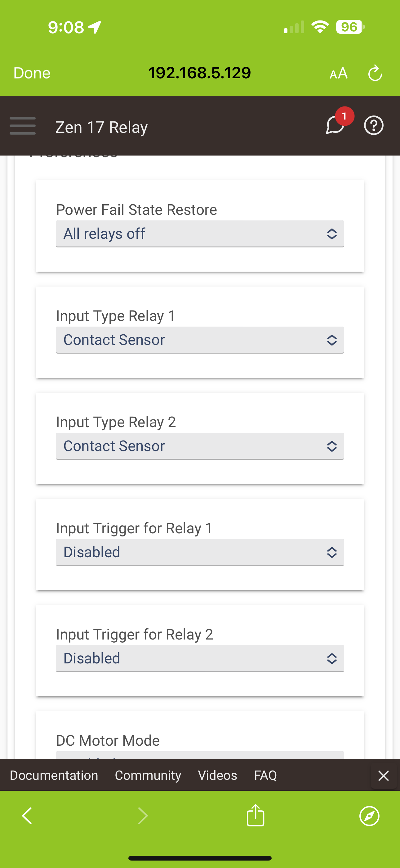Open the hamburger navigation menu
This screenshot has width=400, height=868.
[x=23, y=126]
